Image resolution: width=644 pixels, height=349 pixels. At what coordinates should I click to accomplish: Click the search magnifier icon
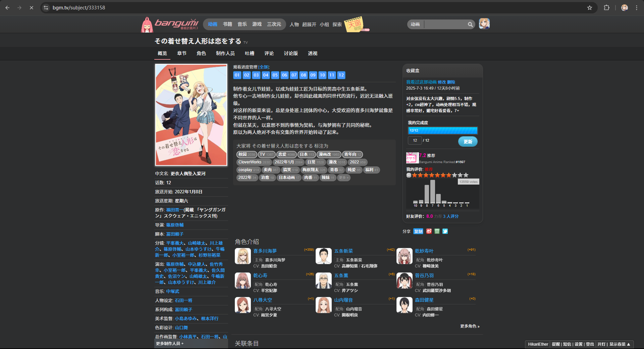(x=470, y=24)
